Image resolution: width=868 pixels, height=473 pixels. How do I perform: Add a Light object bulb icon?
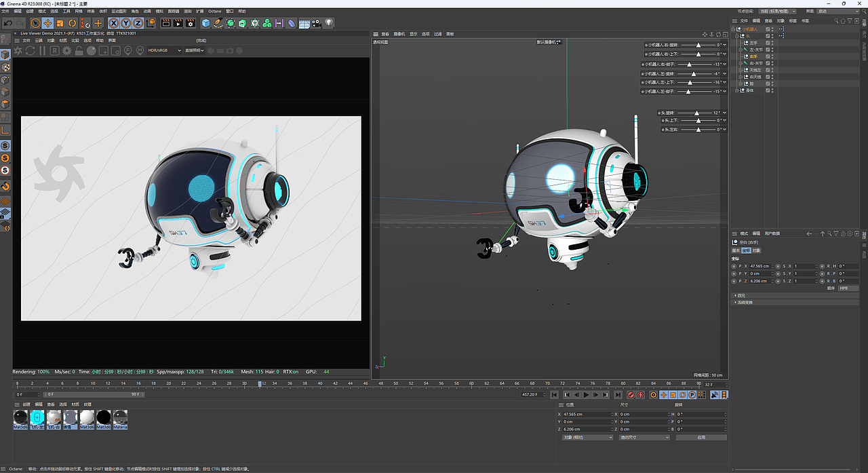click(329, 23)
